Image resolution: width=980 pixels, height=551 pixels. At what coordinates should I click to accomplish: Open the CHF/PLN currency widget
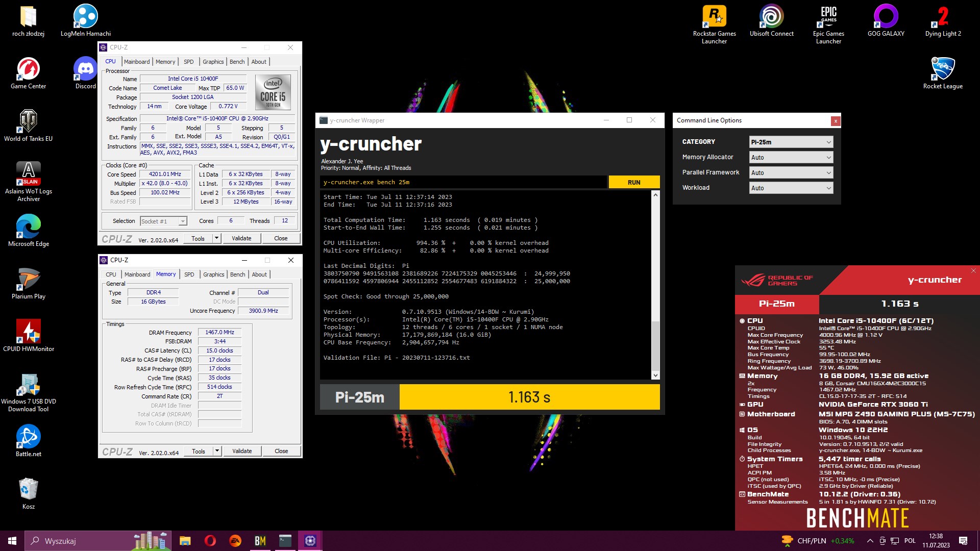[818, 541]
